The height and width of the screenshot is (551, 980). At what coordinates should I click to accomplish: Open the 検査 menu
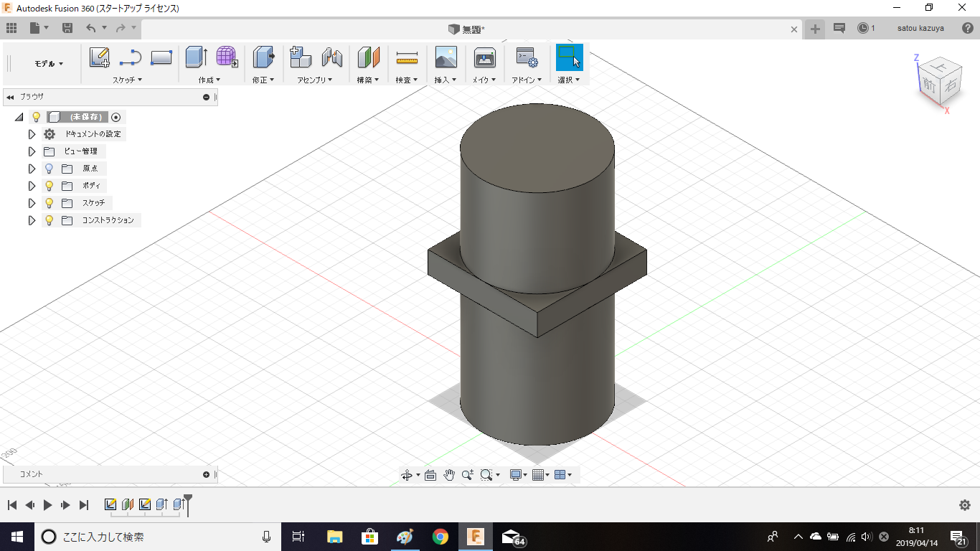(407, 80)
